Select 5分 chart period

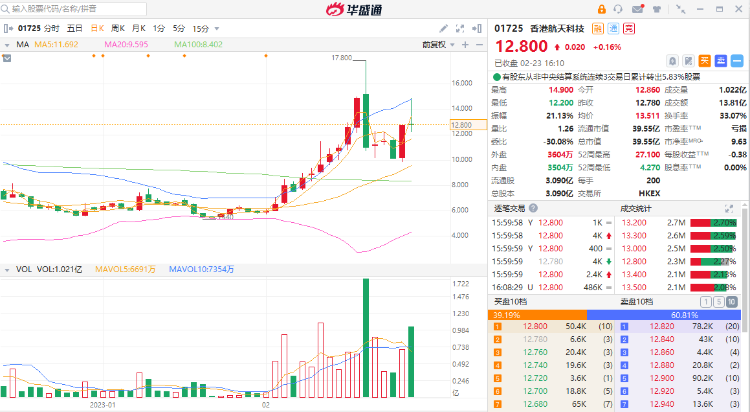pos(179,29)
